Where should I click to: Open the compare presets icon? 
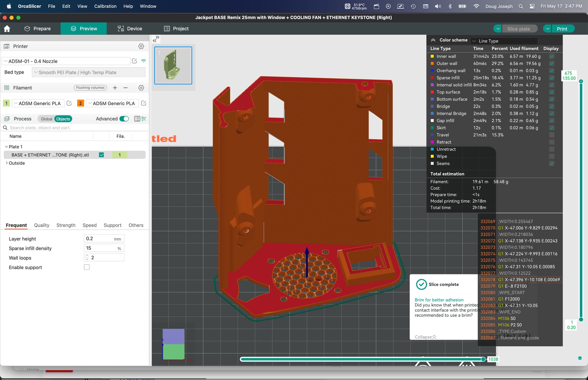[144, 119]
